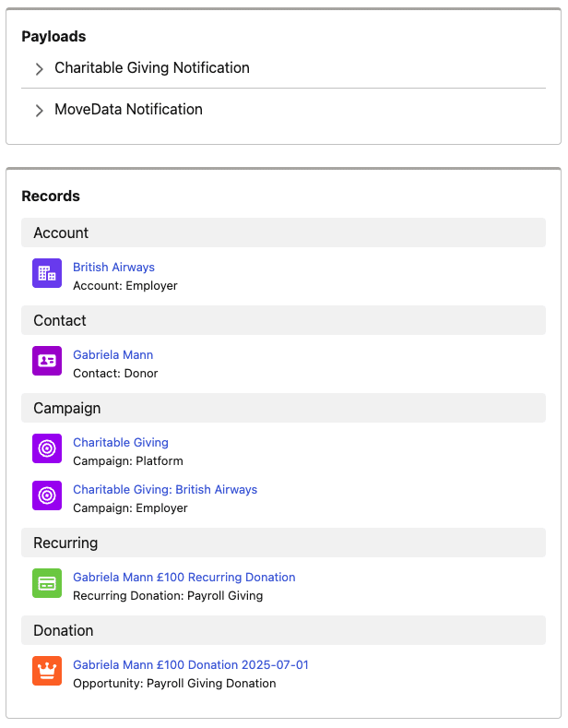Open Gabriela Mann £100 Recurring Donation link

tap(183, 577)
